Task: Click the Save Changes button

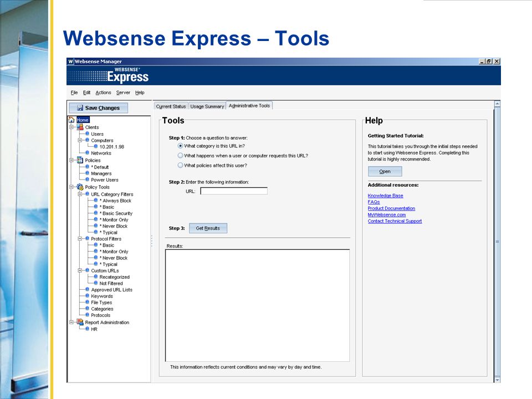Action: click(99, 108)
